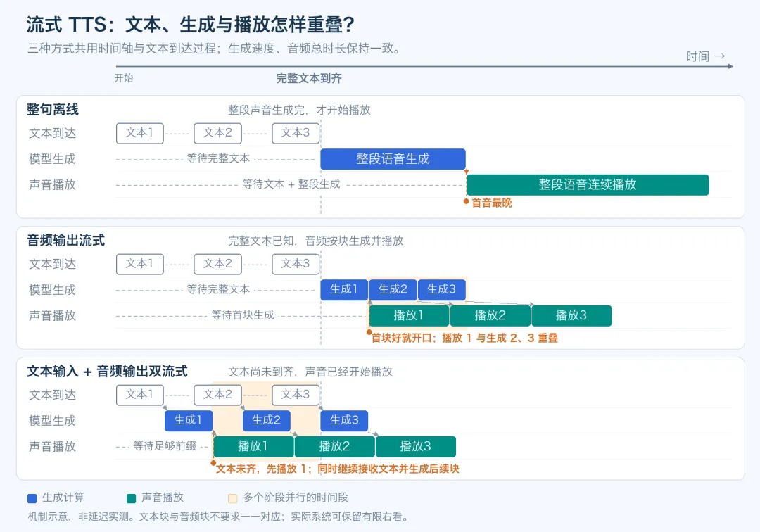Image resolution: width=760 pixels, height=532 pixels.
Task: Click the 文本3 box in the 音频输出流式 section
Action: (x=296, y=264)
